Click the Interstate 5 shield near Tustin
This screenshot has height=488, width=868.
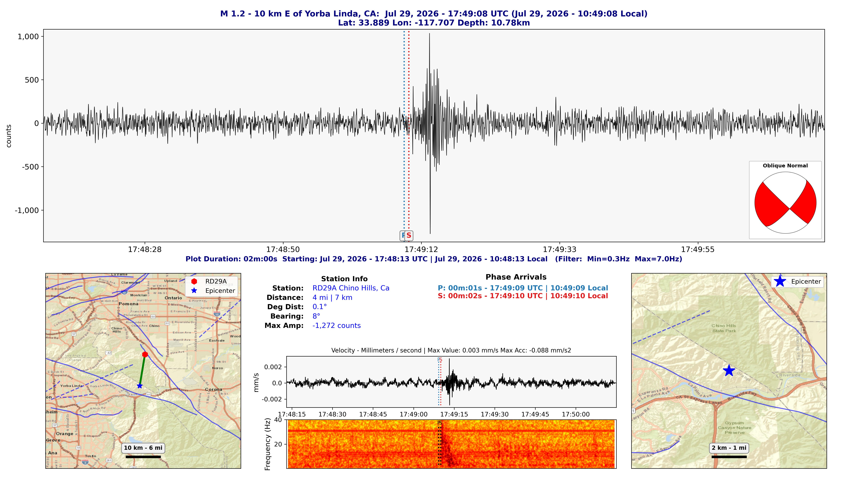[x=85, y=462]
